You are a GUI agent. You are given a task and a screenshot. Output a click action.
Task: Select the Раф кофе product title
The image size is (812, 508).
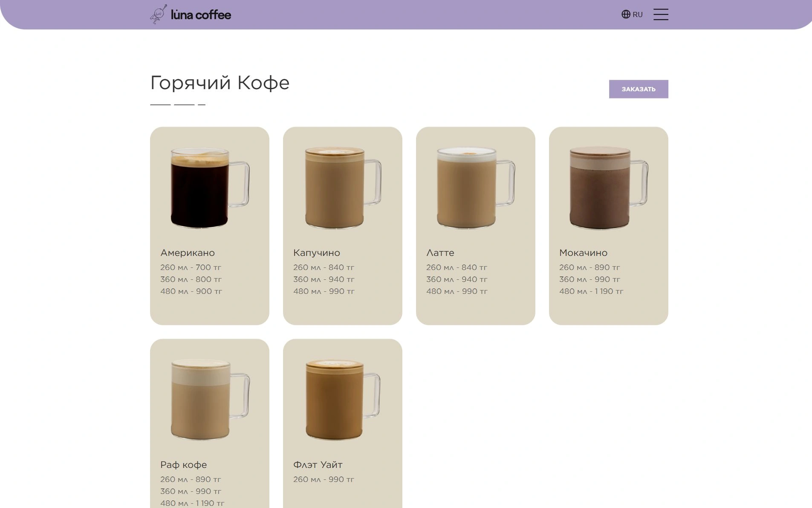pos(184,465)
